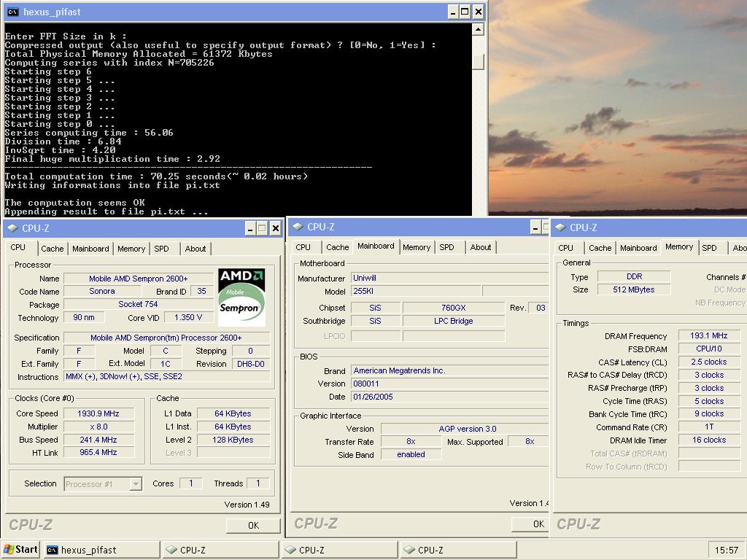
Task: Click scroll up arrow in console window
Action: pyautogui.click(x=479, y=29)
